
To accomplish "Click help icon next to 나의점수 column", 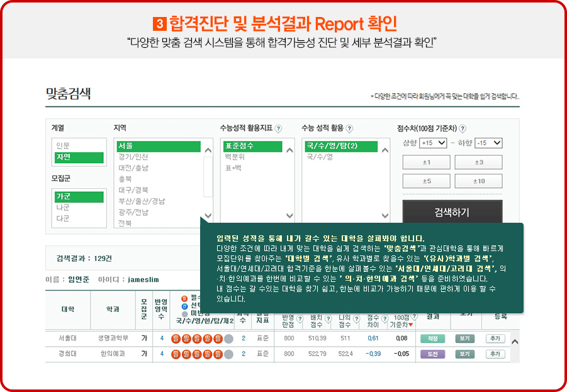I will (x=357, y=318).
